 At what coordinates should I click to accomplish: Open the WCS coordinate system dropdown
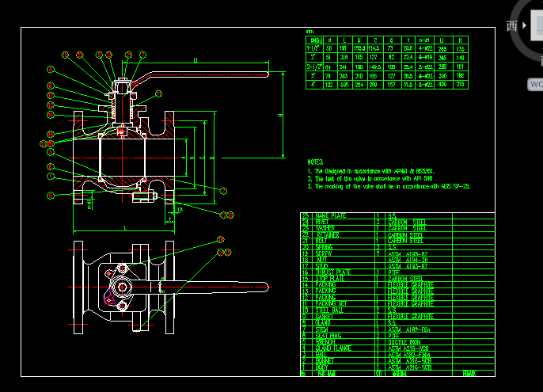[536, 84]
